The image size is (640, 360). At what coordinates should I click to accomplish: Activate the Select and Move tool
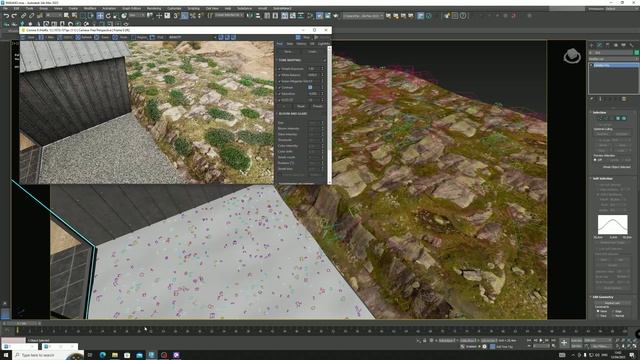point(100,16)
